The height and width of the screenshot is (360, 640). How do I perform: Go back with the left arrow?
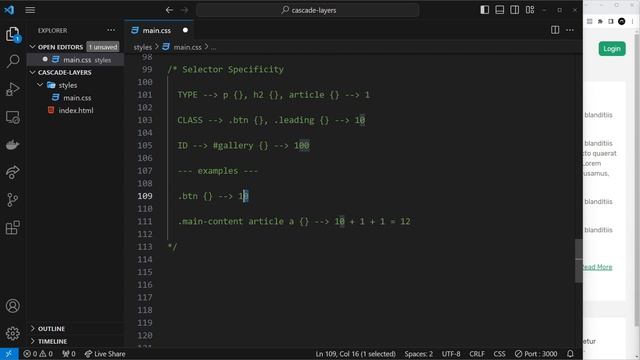[169, 10]
